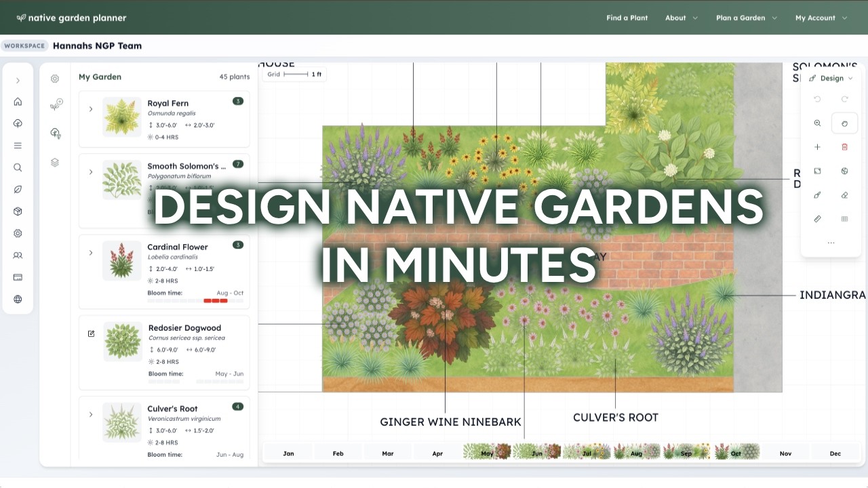This screenshot has width=868, height=488.
Task: Click the Redosier Dogwood bloom time bar
Action: (195, 382)
